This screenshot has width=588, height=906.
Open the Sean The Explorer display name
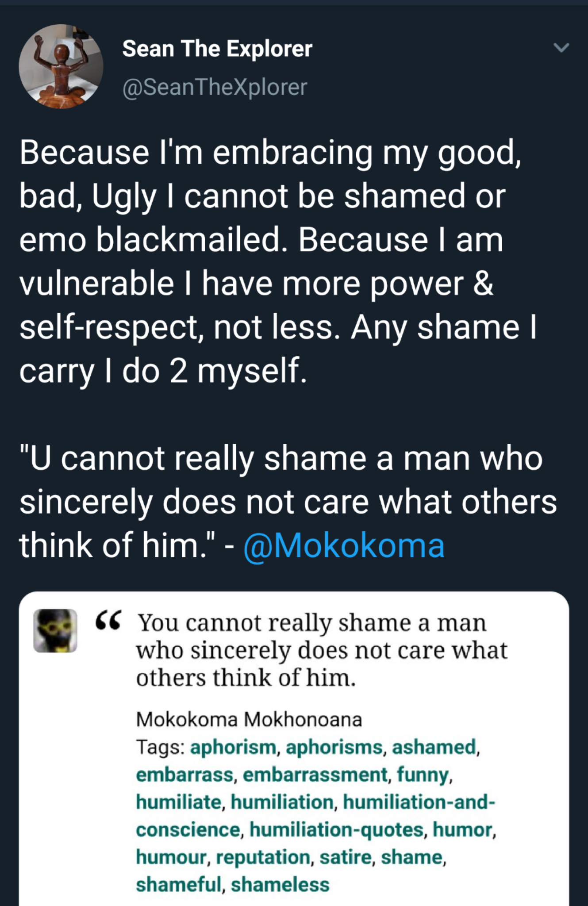[x=217, y=48]
